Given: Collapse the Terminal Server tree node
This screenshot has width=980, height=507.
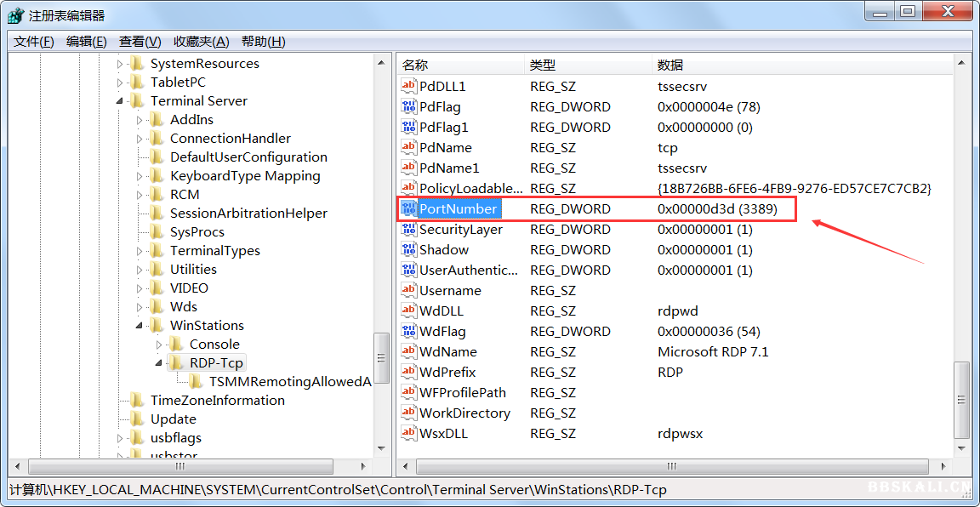Looking at the screenshot, I should click(x=121, y=101).
